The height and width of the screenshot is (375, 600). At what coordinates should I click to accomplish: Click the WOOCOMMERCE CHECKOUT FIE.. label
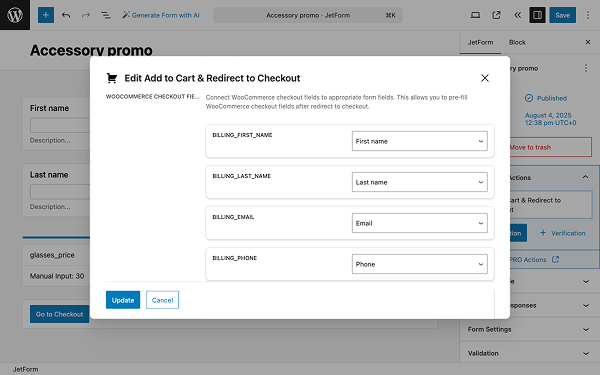coord(152,96)
